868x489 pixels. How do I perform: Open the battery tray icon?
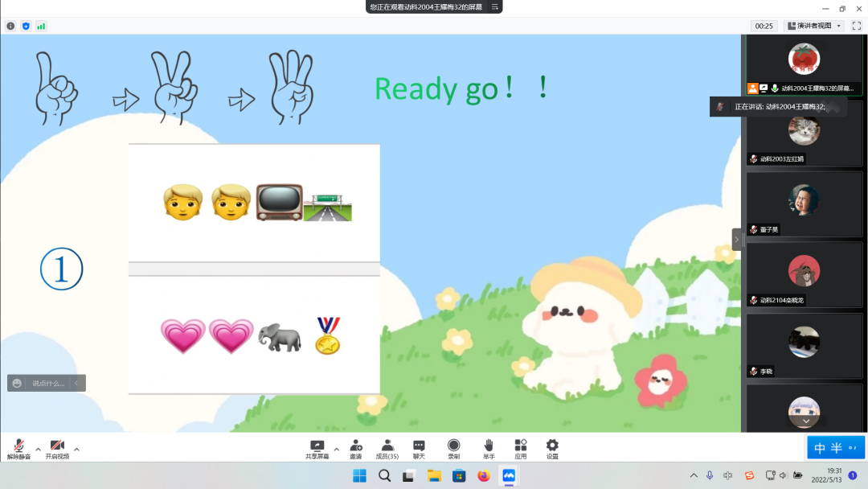click(798, 475)
